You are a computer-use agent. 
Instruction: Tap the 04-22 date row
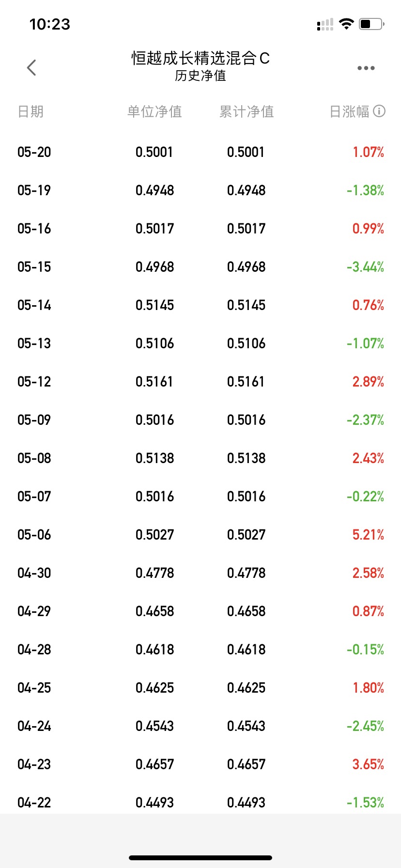point(200,803)
